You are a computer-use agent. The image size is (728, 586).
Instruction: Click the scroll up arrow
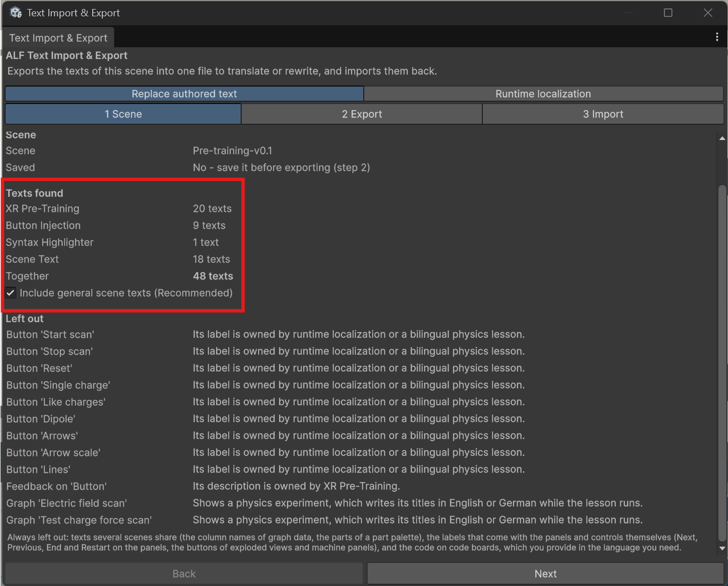tap(722, 138)
